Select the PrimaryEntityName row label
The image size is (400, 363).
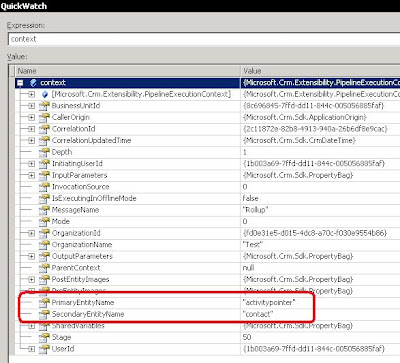83,303
